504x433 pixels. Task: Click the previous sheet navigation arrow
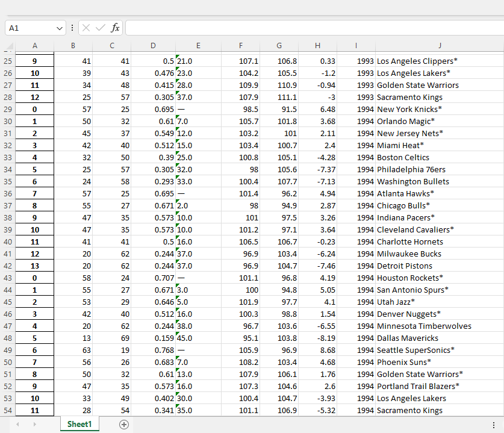click(17, 425)
